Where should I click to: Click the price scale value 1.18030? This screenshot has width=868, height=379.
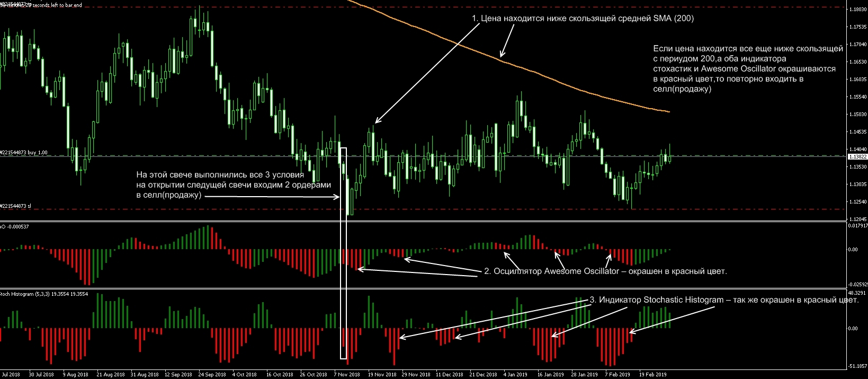[x=857, y=10]
